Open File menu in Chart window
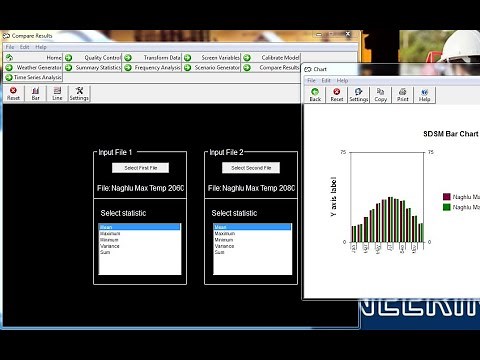The height and width of the screenshot is (360, 480). coord(311,80)
